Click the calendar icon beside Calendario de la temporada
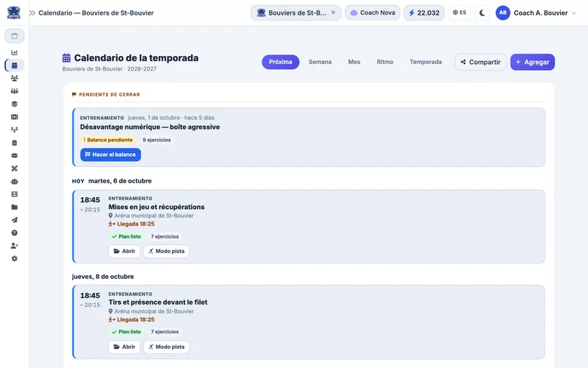Viewport: 588px width, 368px height. [x=66, y=58]
